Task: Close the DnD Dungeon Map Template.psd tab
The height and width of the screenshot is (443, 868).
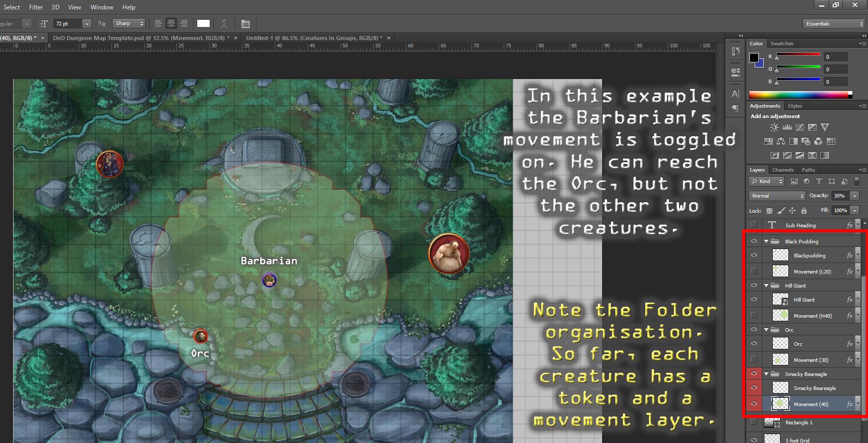Action: pyautogui.click(x=235, y=38)
